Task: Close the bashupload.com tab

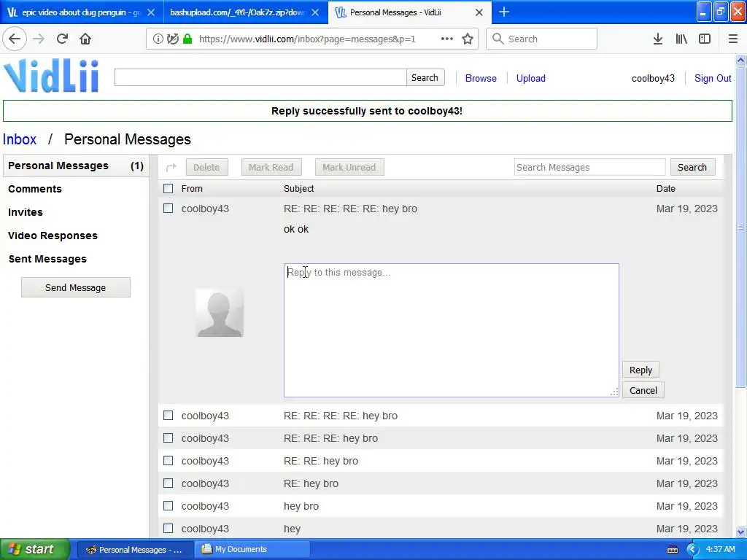Action: coord(315,12)
